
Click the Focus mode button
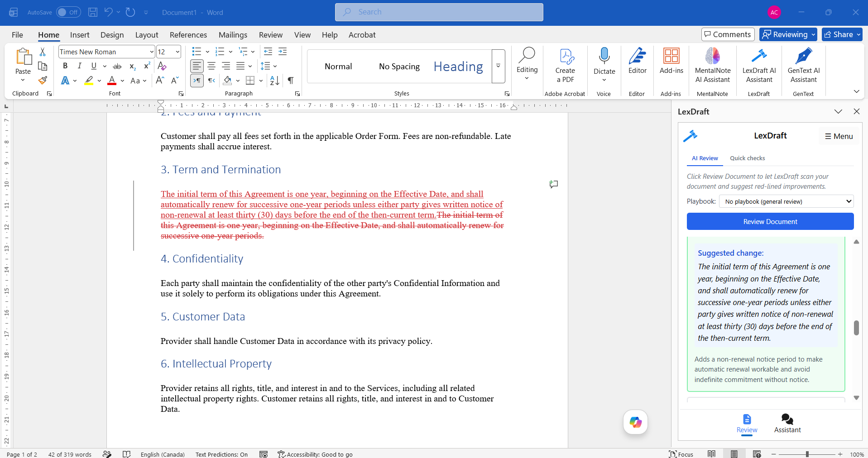pos(681,454)
